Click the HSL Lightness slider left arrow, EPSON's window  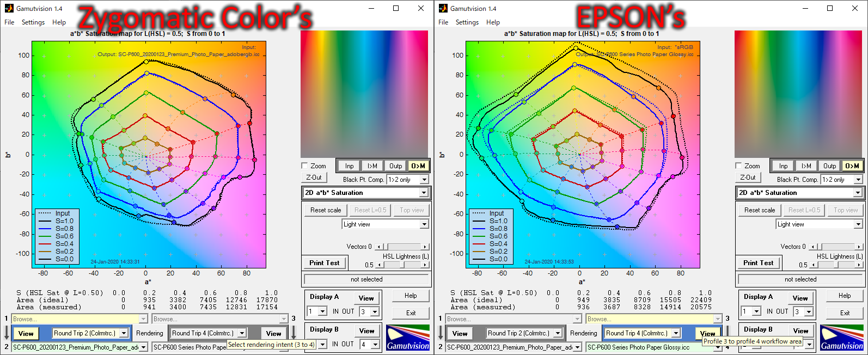[814, 265]
